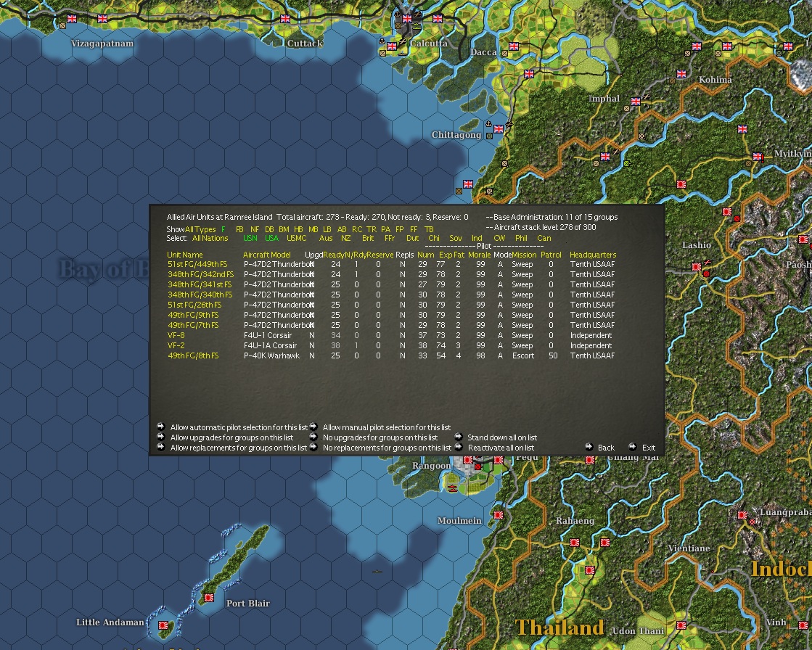Toggle the USMC nation filter
This screenshot has height=650, width=812.
tap(297, 238)
